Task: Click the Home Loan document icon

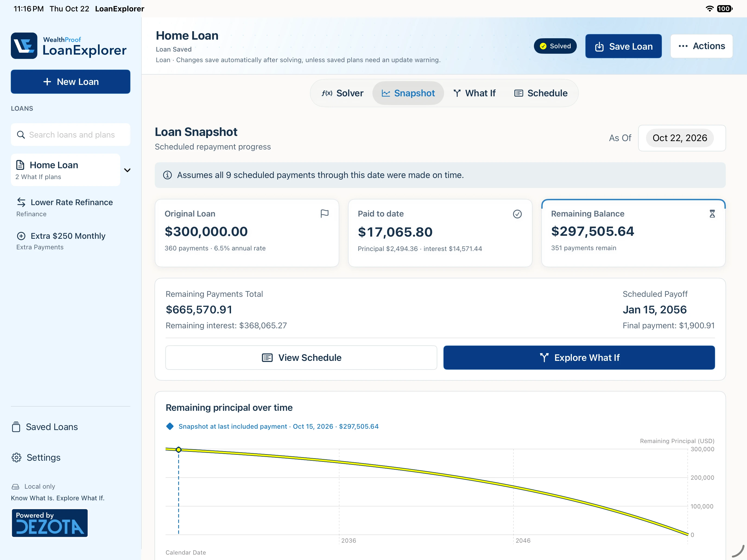Action: click(20, 165)
